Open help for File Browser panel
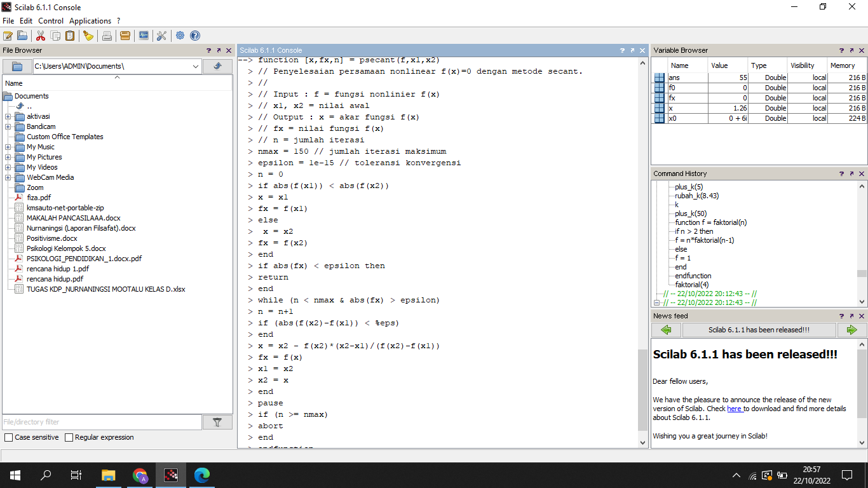Viewport: 868px width, 488px height. (x=208, y=50)
